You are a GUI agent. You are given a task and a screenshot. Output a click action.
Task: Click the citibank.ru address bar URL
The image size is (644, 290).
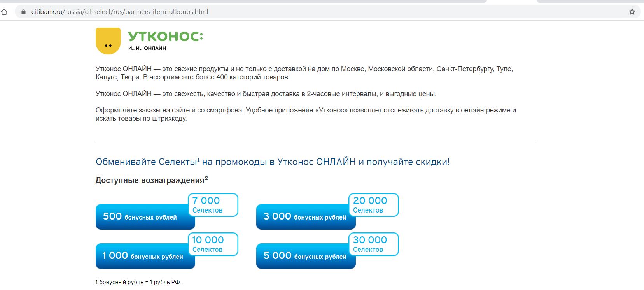click(x=120, y=12)
